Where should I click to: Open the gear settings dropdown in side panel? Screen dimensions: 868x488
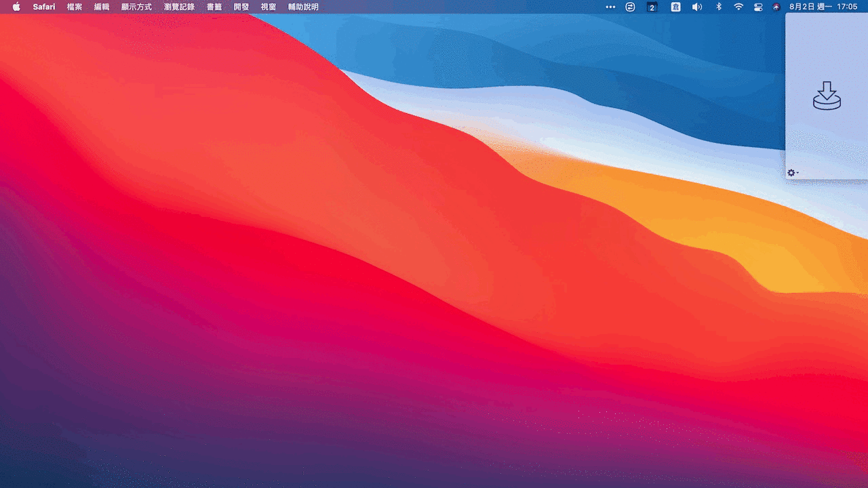coord(793,173)
